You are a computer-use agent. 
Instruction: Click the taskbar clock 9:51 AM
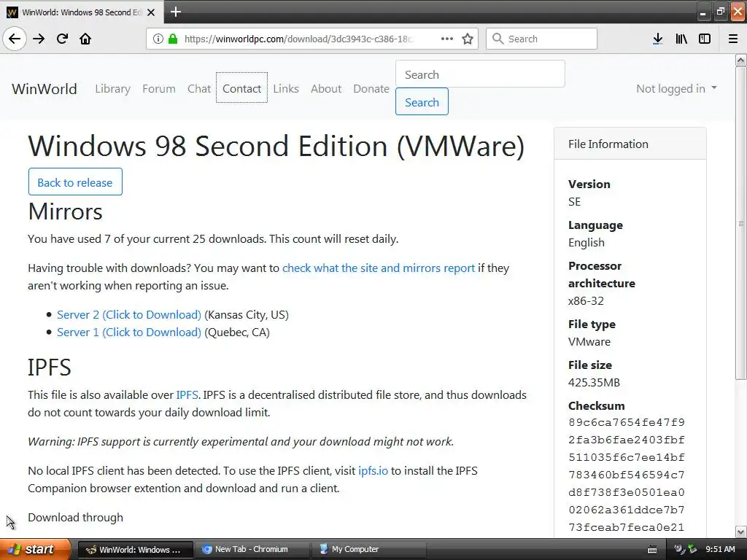(720, 549)
